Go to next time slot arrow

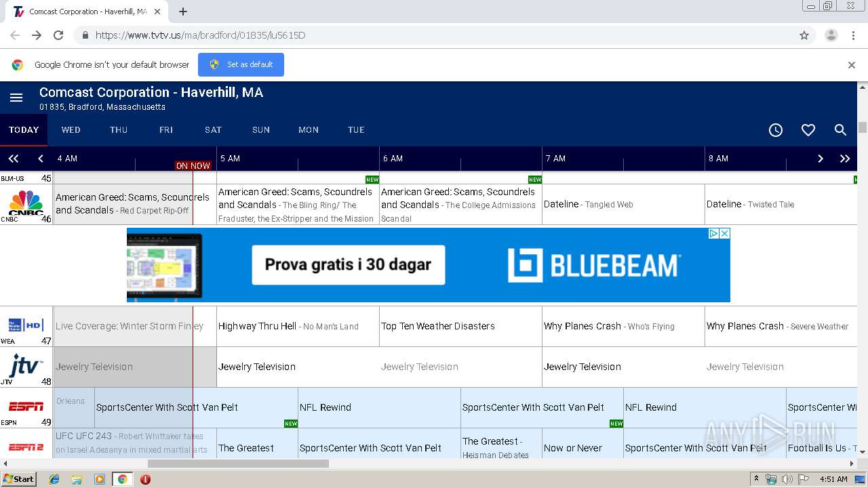(x=821, y=159)
